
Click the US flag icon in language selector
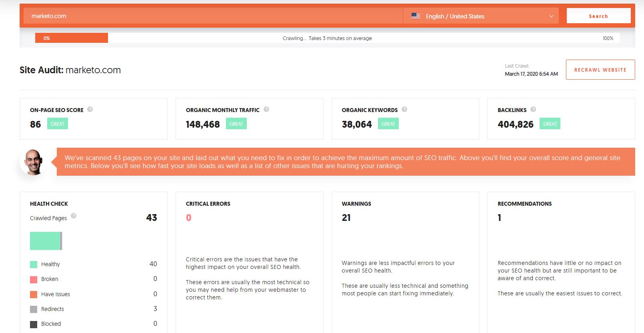pyautogui.click(x=416, y=16)
